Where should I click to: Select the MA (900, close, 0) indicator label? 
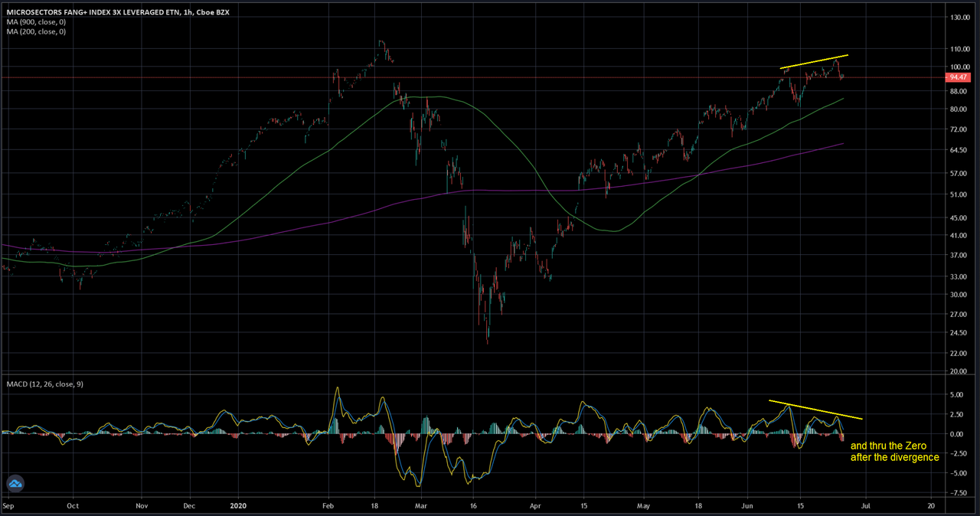click(38, 23)
